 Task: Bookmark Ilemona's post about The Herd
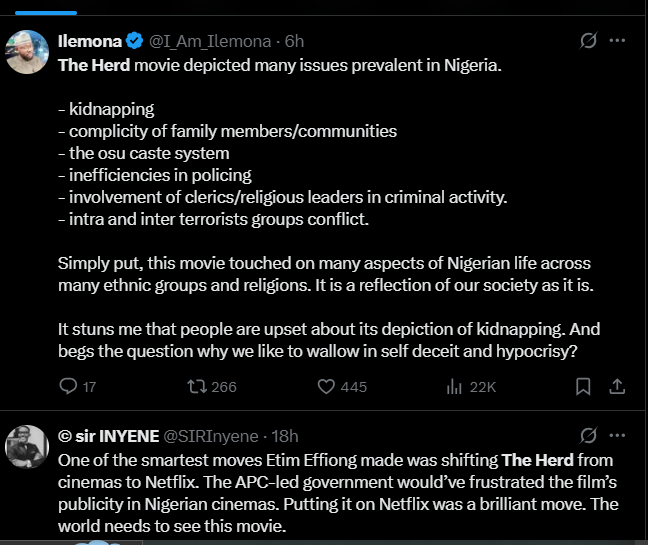pyautogui.click(x=585, y=386)
